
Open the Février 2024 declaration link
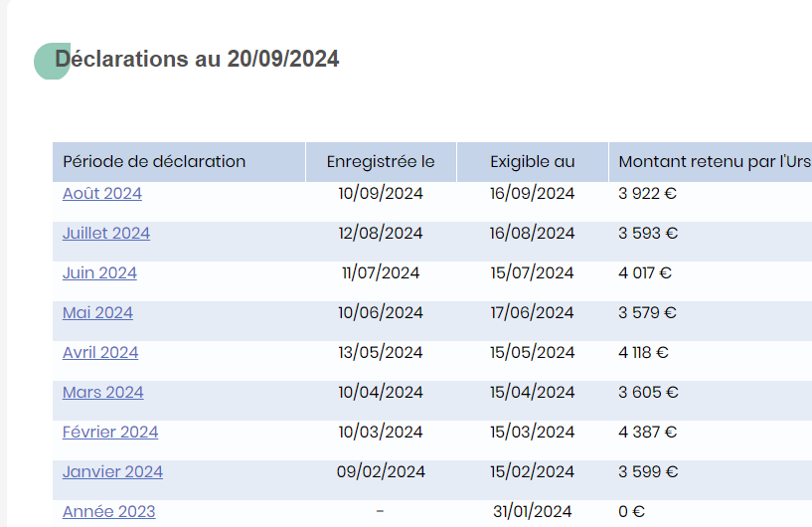click(x=110, y=433)
